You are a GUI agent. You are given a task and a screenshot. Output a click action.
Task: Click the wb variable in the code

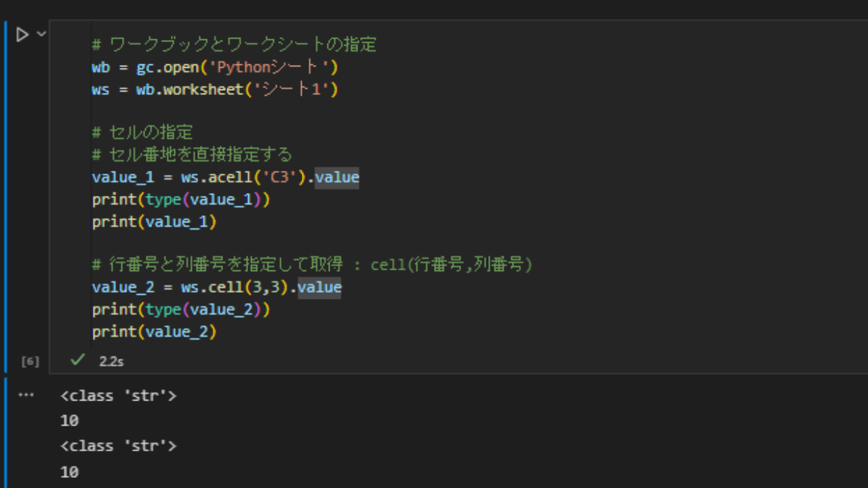100,66
